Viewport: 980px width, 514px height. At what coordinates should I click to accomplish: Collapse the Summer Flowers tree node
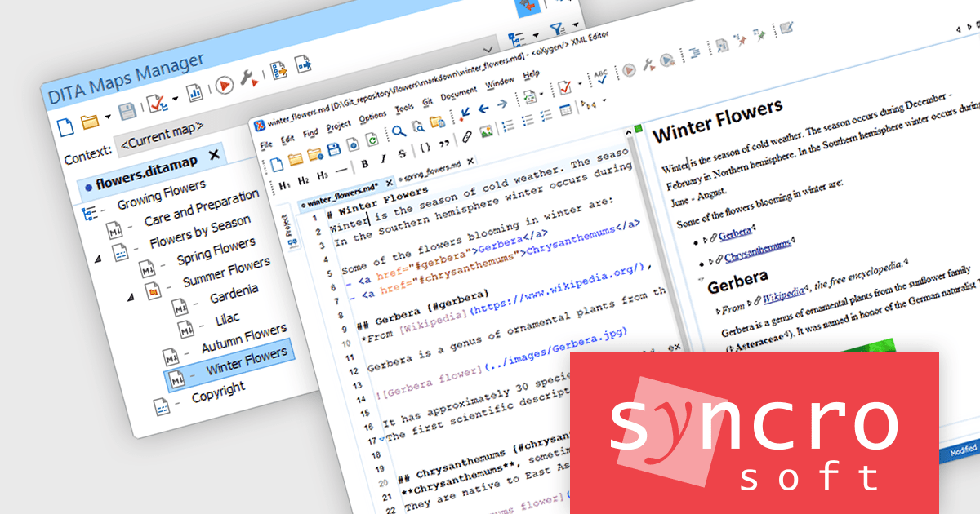click(130, 299)
